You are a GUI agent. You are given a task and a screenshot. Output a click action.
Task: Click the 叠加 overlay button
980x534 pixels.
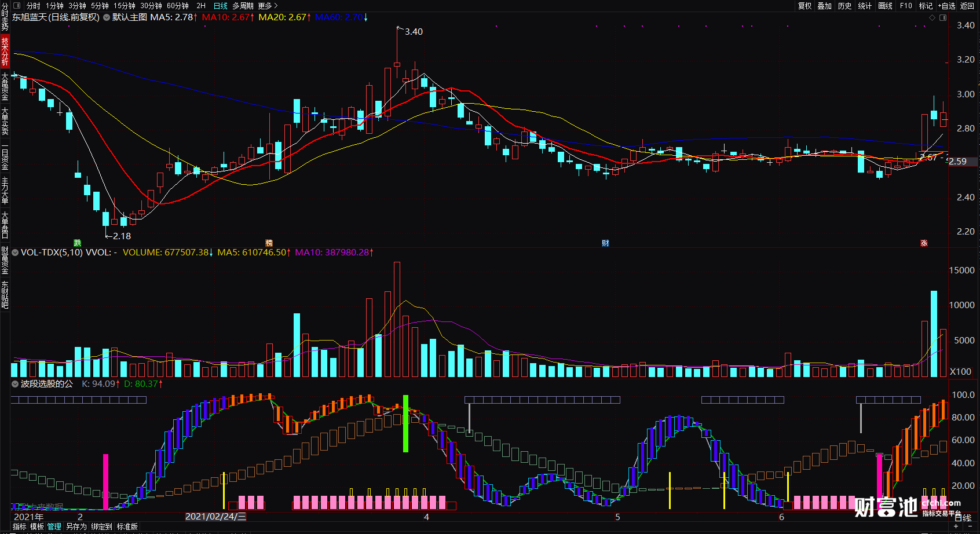[x=825, y=6]
